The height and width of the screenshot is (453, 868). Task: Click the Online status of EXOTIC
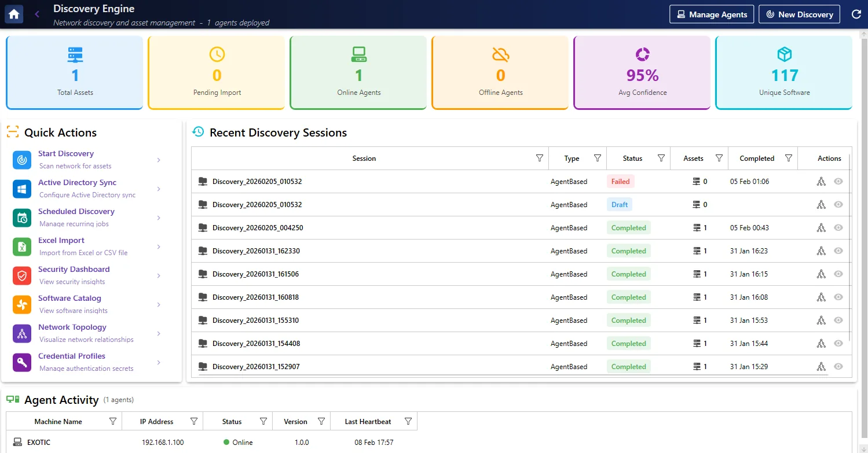click(x=238, y=443)
